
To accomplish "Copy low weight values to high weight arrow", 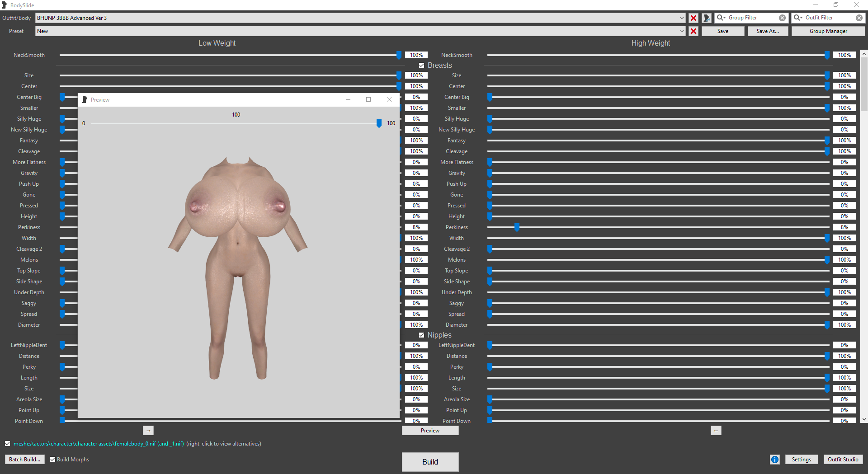I will 148,431.
